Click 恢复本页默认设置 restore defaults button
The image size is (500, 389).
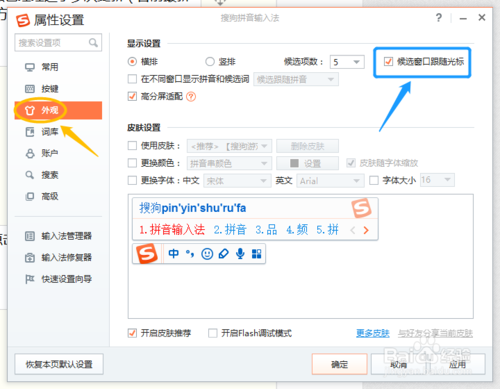tap(59, 364)
